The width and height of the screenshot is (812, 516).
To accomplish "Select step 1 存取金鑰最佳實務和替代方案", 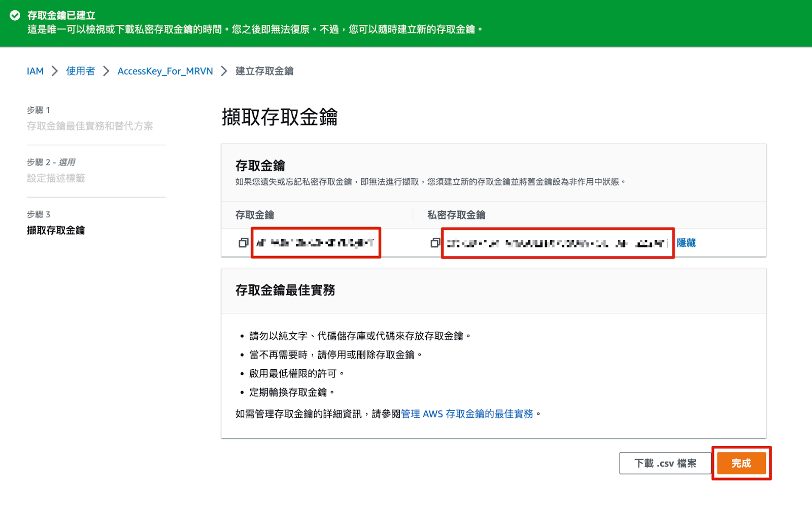I will 90,126.
